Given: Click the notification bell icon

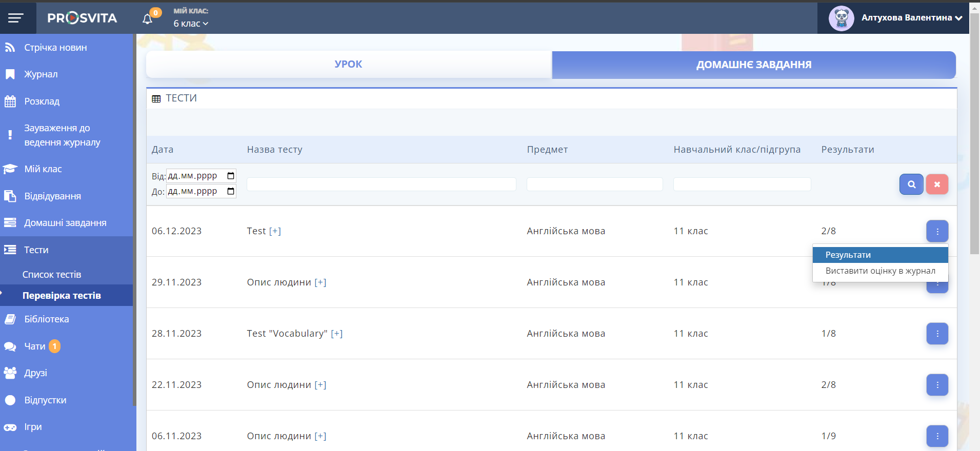Looking at the screenshot, I should [148, 19].
